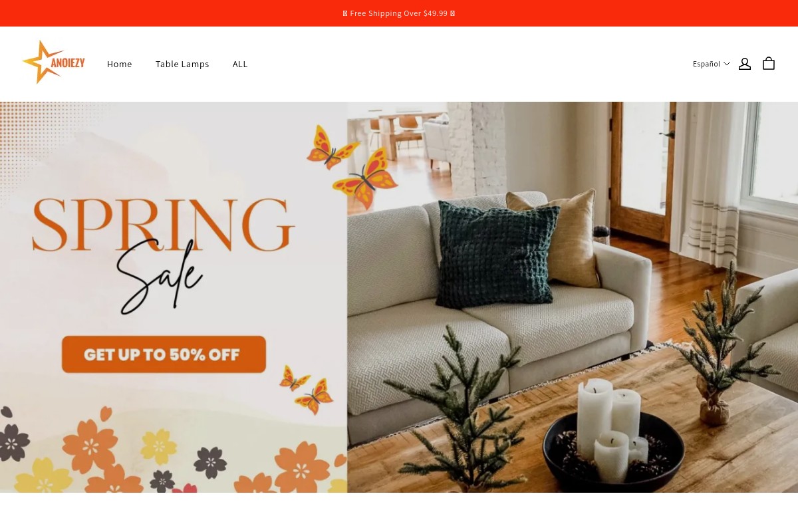Screen dimensions: 798x532
Task: Click the red announcement bar
Action: pyautogui.click(x=399, y=13)
